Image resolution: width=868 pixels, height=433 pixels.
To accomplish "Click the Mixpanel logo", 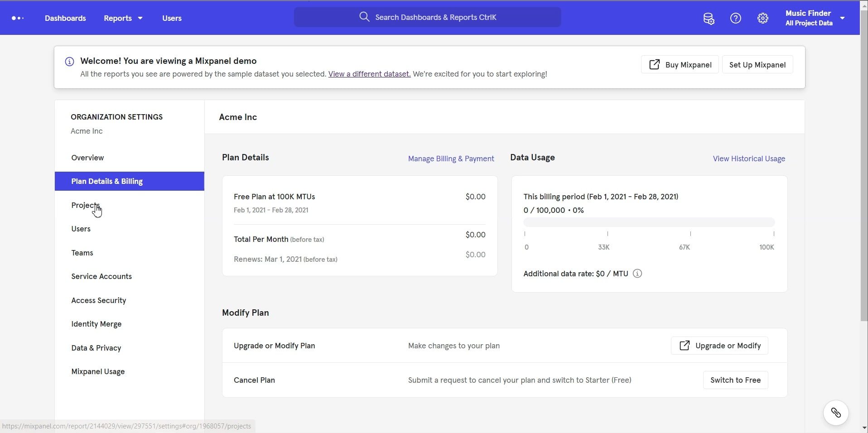I will pyautogui.click(x=17, y=18).
